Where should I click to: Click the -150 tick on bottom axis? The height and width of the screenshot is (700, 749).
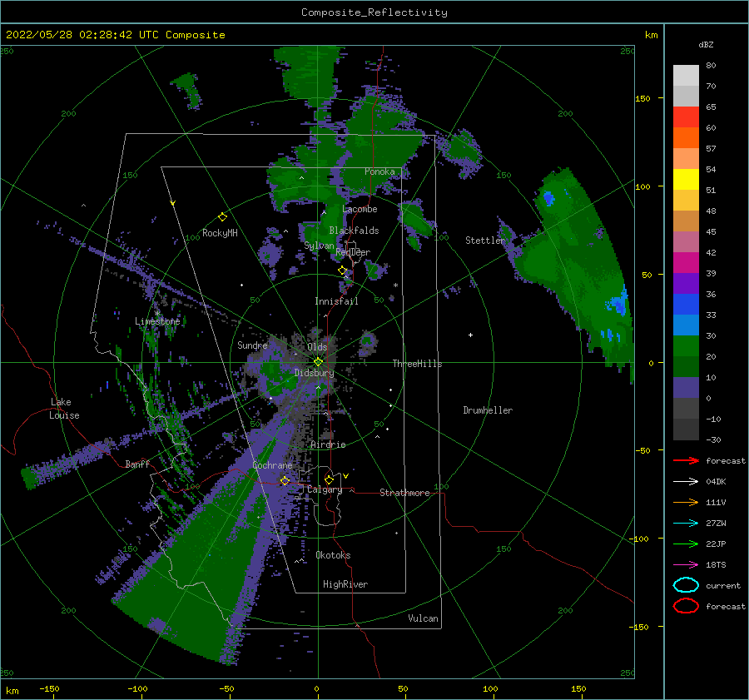49,688
